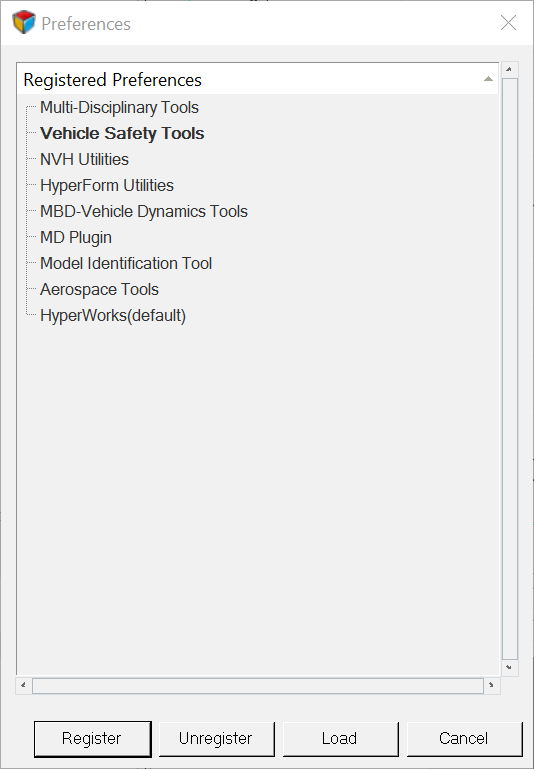Cancel the Preferences dialog
534x769 pixels.
tap(464, 739)
